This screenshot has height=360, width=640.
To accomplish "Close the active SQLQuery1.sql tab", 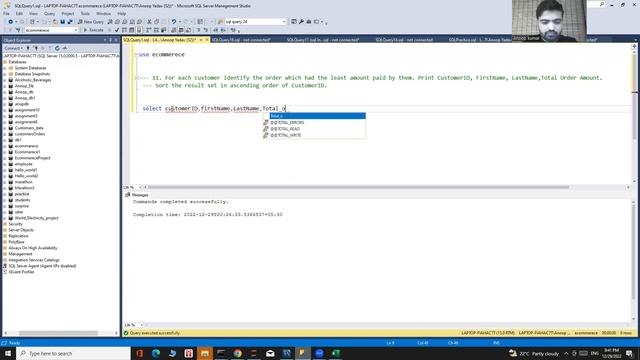I will 207,40.
